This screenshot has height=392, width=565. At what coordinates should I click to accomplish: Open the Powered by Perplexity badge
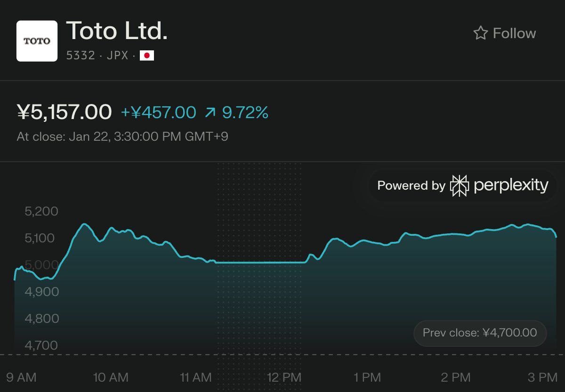click(462, 186)
